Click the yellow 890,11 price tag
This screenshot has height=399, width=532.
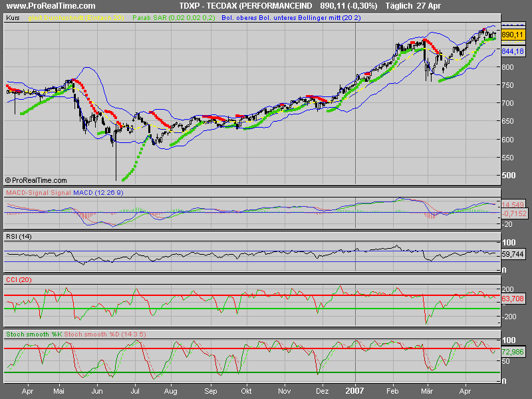click(513, 35)
